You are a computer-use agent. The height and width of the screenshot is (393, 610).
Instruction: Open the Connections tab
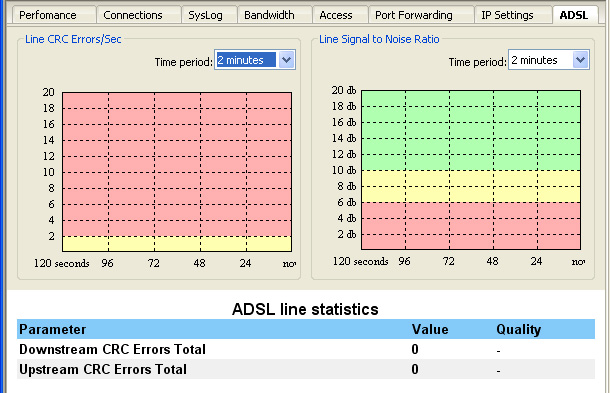click(x=138, y=15)
